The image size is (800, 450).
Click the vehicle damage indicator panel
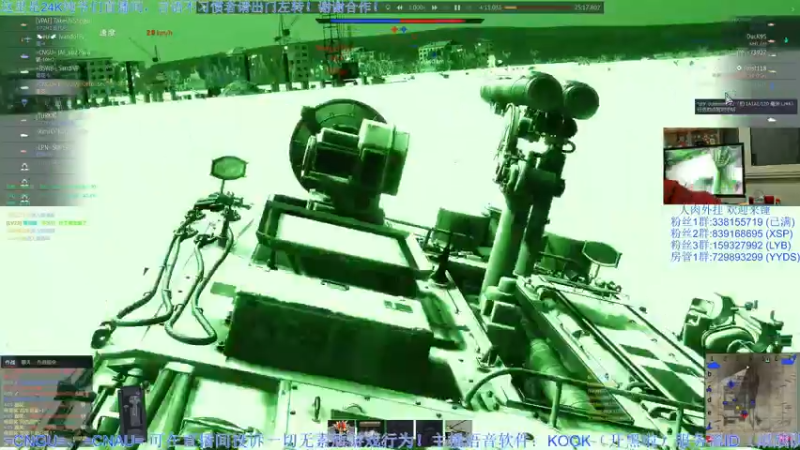coord(133,413)
